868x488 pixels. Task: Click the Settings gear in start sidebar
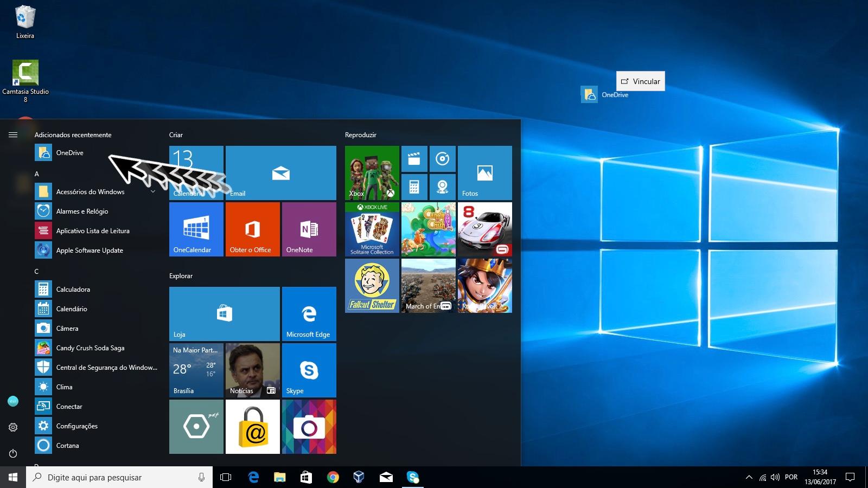pos(13,427)
